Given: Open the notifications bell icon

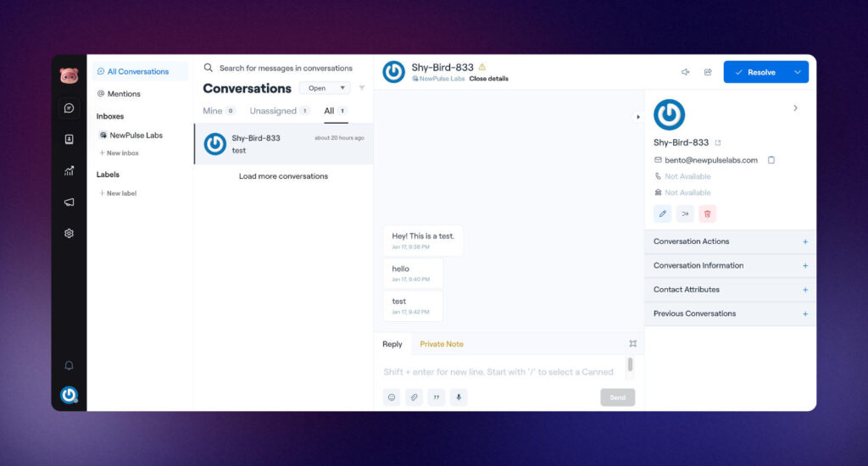Looking at the screenshot, I should click(x=70, y=365).
